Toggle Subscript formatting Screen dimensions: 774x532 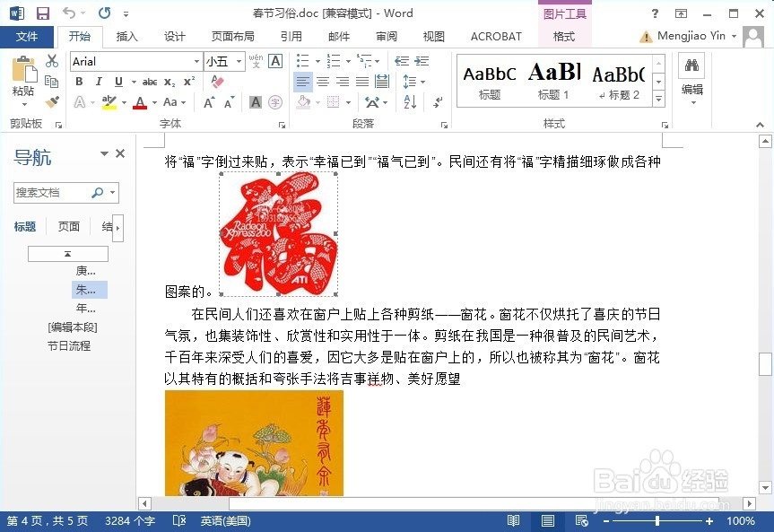tap(170, 82)
